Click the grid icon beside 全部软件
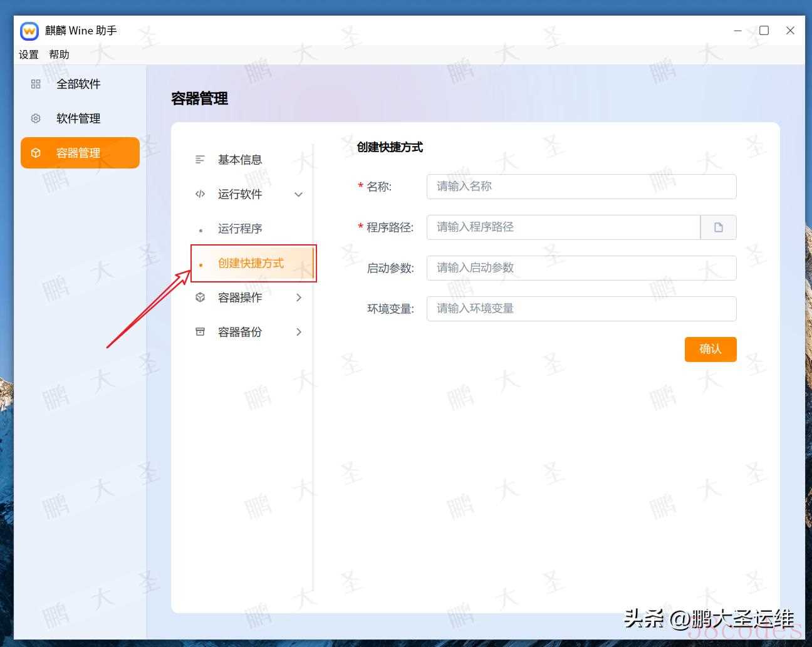 (x=36, y=84)
